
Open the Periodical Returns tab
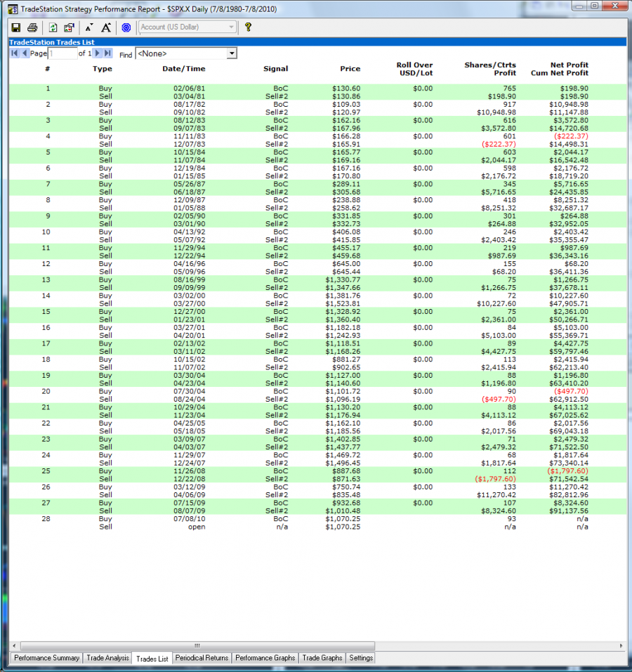click(x=202, y=658)
